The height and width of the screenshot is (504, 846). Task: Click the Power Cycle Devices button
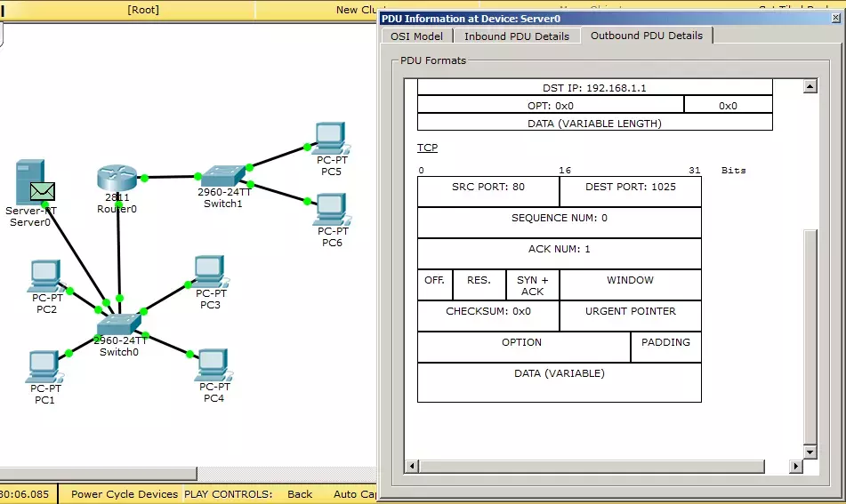(x=124, y=493)
